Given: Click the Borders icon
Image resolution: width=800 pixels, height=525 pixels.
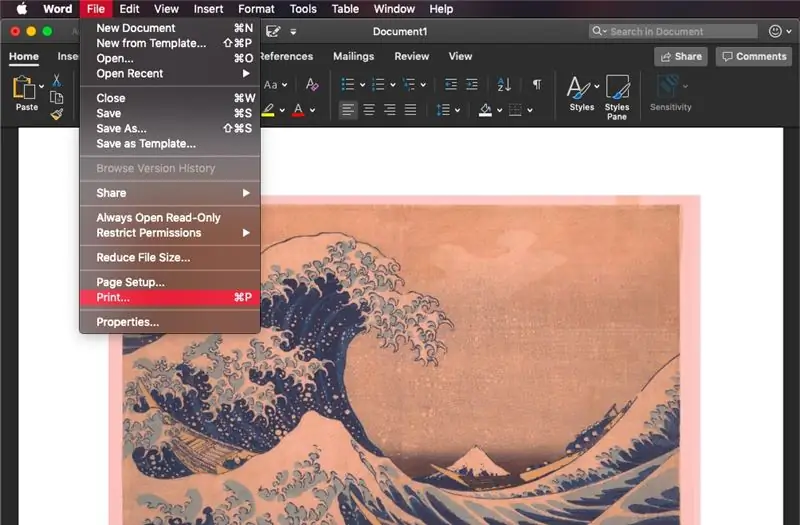Looking at the screenshot, I should click(x=515, y=110).
